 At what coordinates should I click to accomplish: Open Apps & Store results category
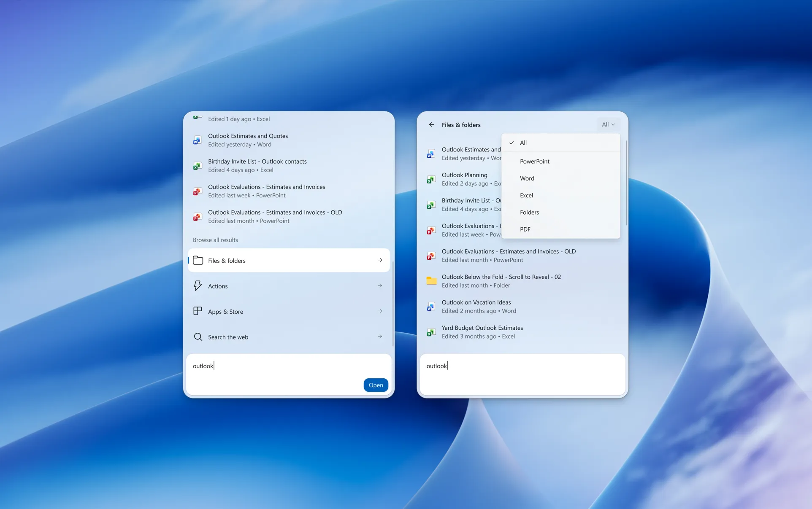coord(289,311)
